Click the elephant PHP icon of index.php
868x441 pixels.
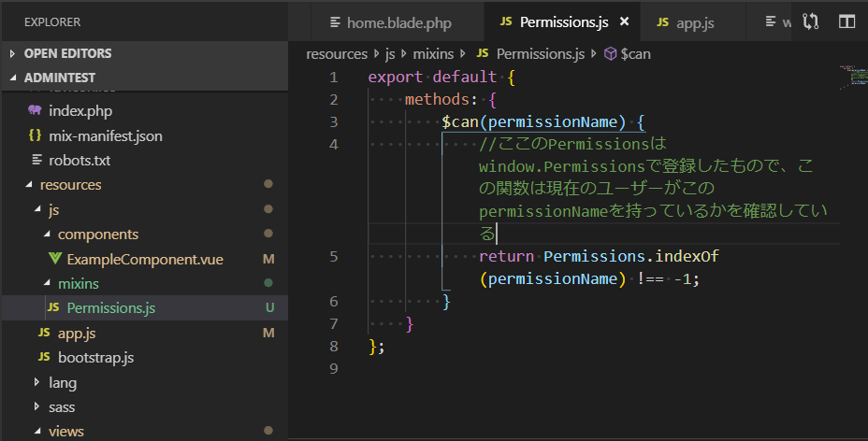point(35,110)
